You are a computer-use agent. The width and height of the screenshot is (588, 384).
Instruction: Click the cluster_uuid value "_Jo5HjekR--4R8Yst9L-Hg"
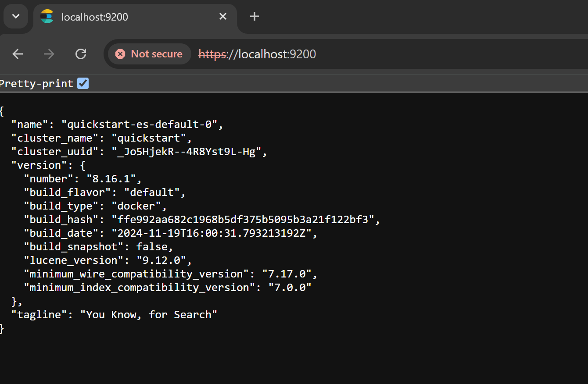click(186, 152)
